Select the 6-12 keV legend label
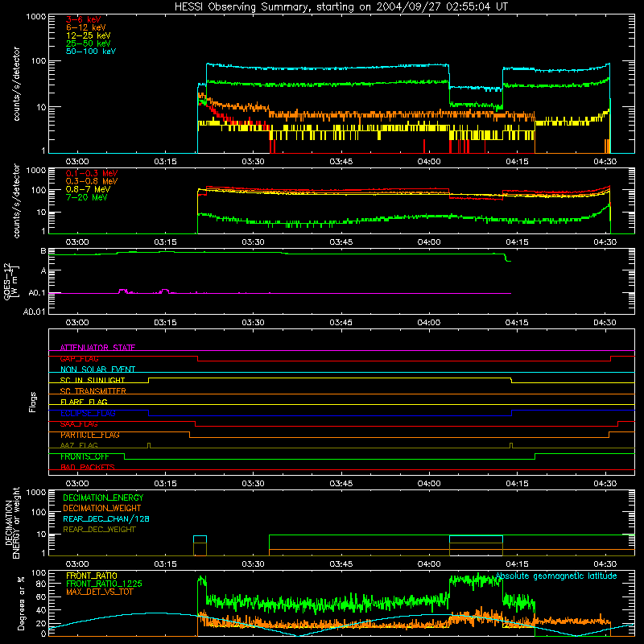The image size is (644, 644). 86,27
